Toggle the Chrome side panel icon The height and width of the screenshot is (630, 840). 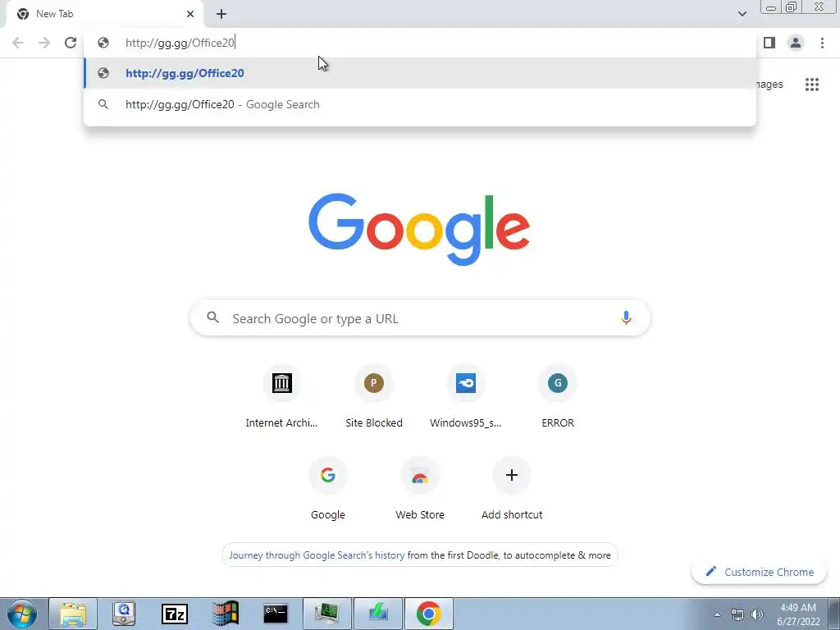point(769,43)
